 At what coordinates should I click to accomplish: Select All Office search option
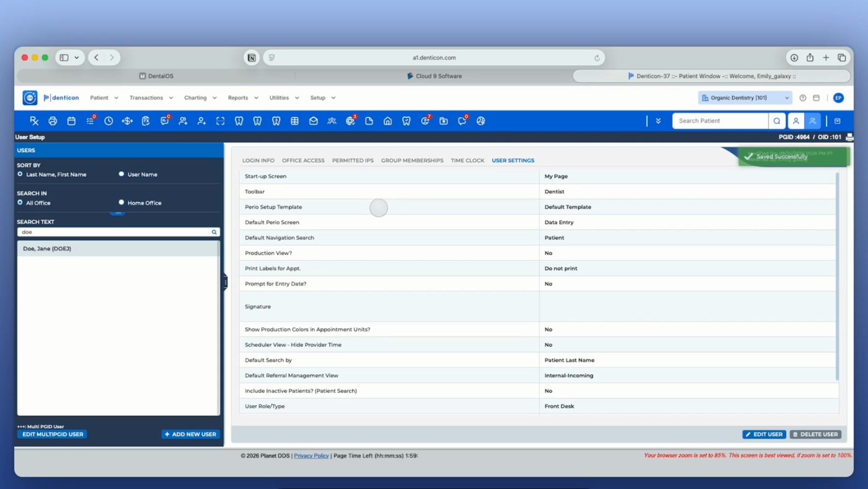20,203
